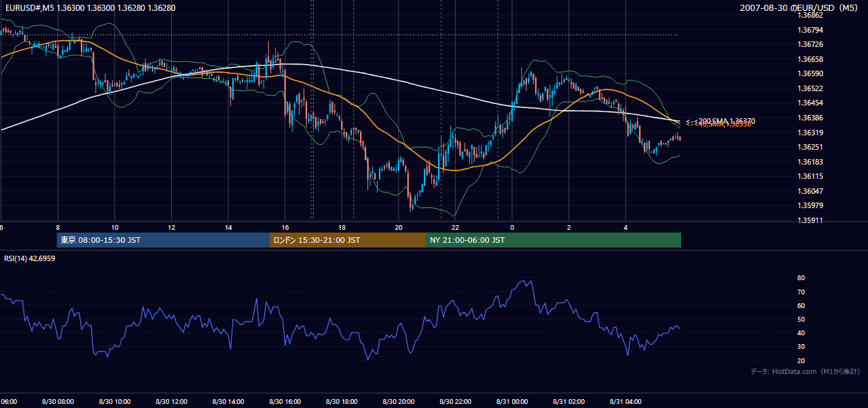Click the 8/30 12:00 bottom time label
Screen dimensions: 868x408
point(171,402)
